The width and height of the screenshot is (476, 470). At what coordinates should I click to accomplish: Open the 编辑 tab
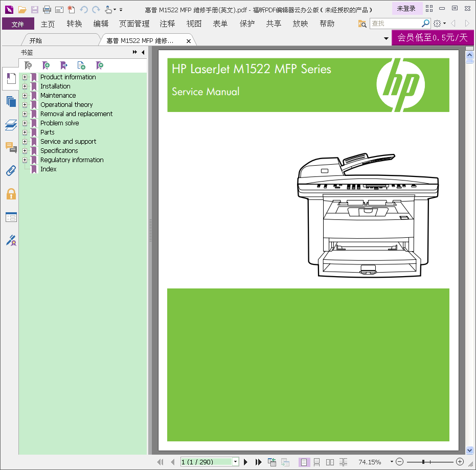[x=101, y=24]
